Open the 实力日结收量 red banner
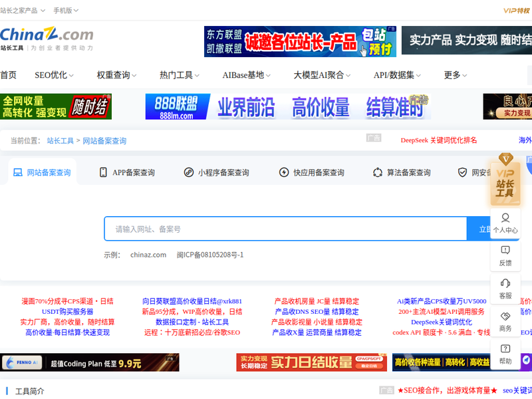The height and width of the screenshot is (399, 532). point(311,362)
